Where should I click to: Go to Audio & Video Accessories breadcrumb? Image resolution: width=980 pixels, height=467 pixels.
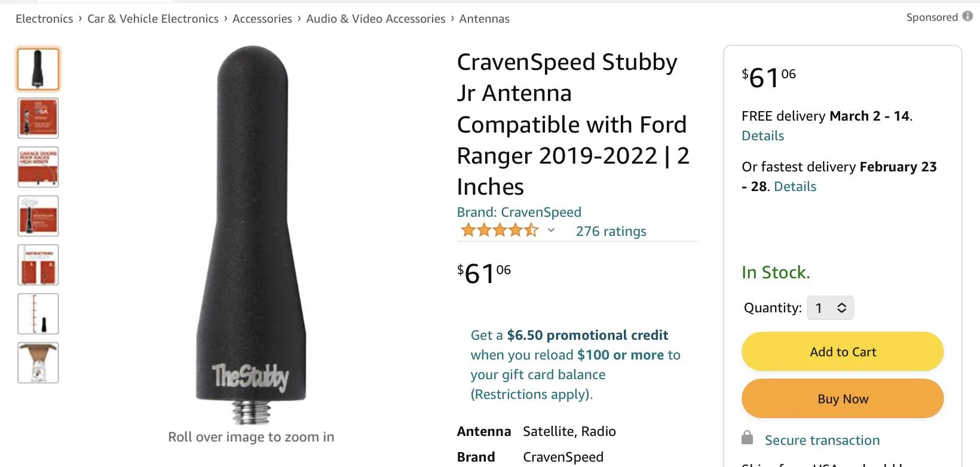point(376,19)
